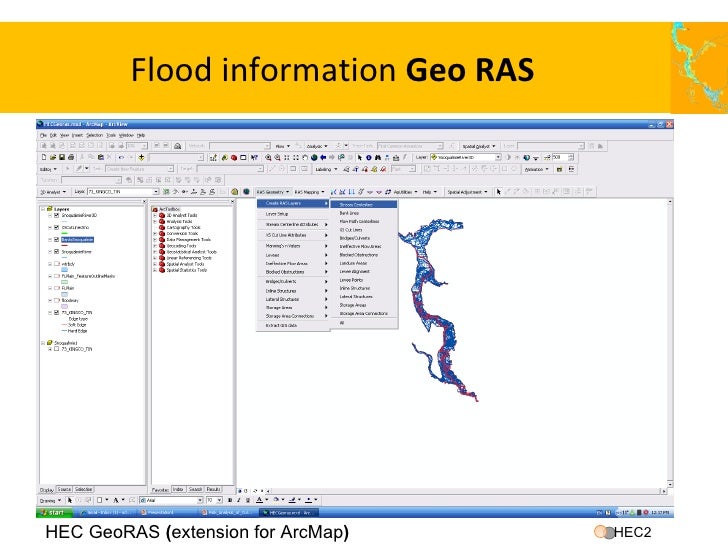Image resolution: width=728 pixels, height=546 pixels.
Task: Open the Labeling dropdown menu
Action: pyautogui.click(x=326, y=169)
